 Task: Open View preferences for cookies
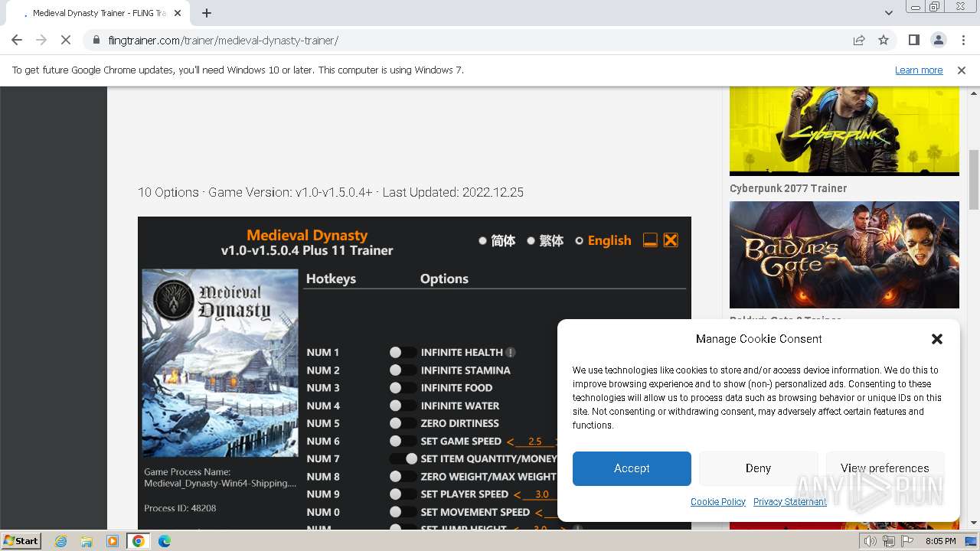tap(884, 468)
